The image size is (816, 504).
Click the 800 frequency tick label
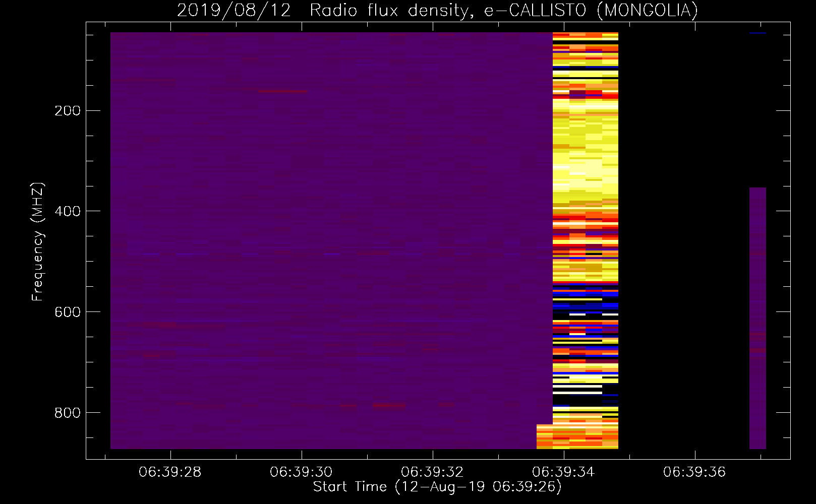(x=68, y=413)
